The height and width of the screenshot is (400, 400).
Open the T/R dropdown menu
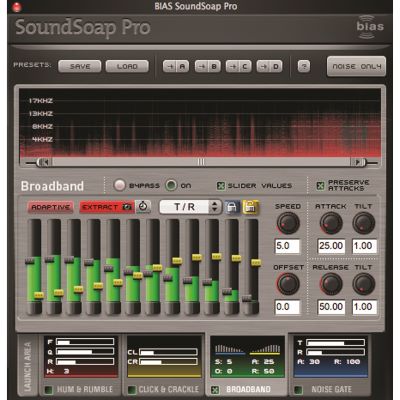tap(190, 207)
